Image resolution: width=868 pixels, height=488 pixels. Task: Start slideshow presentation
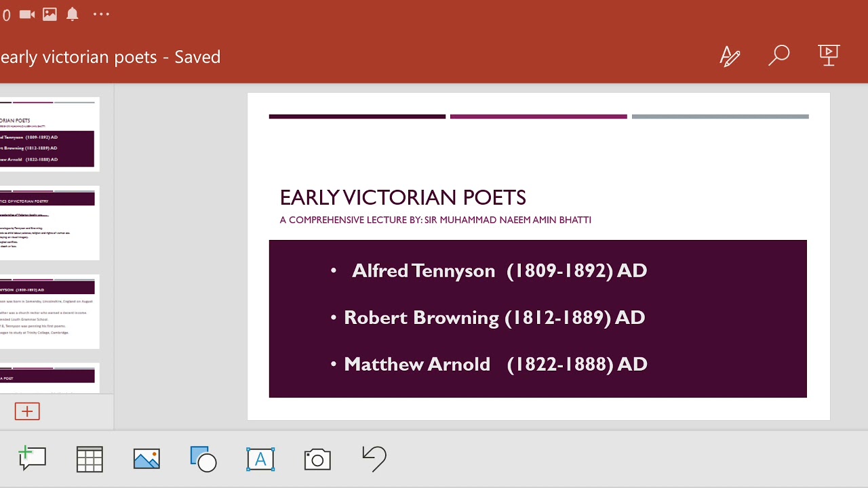pos(829,56)
